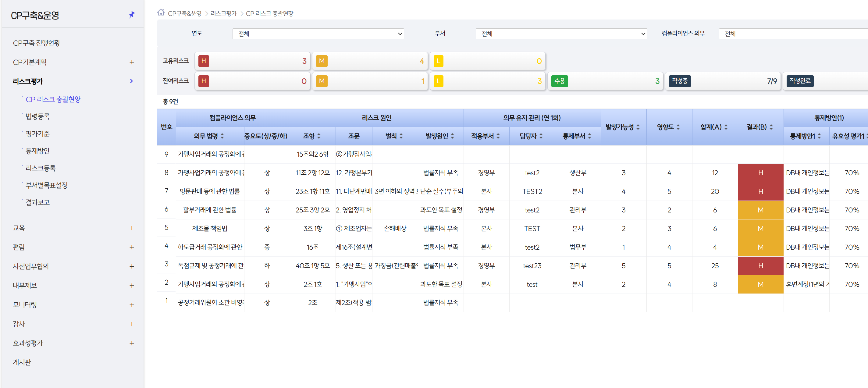868x388 pixels.
Task: Sort by 조항 column arrows
Action: pyautogui.click(x=319, y=136)
